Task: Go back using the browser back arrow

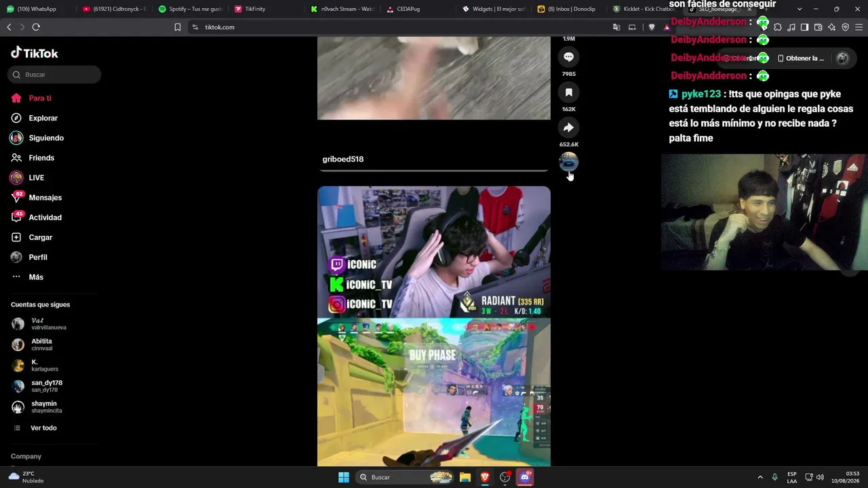Action: coord(9,27)
